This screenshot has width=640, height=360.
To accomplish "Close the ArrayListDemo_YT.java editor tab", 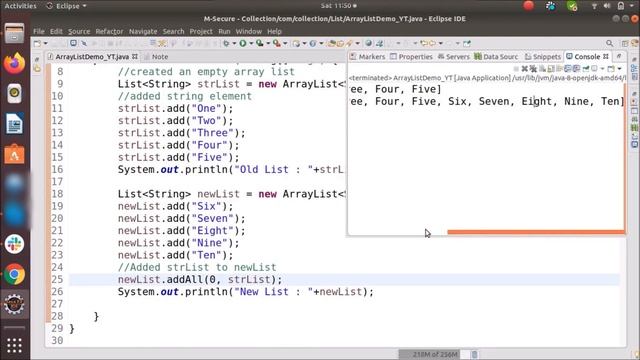I will click(135, 57).
